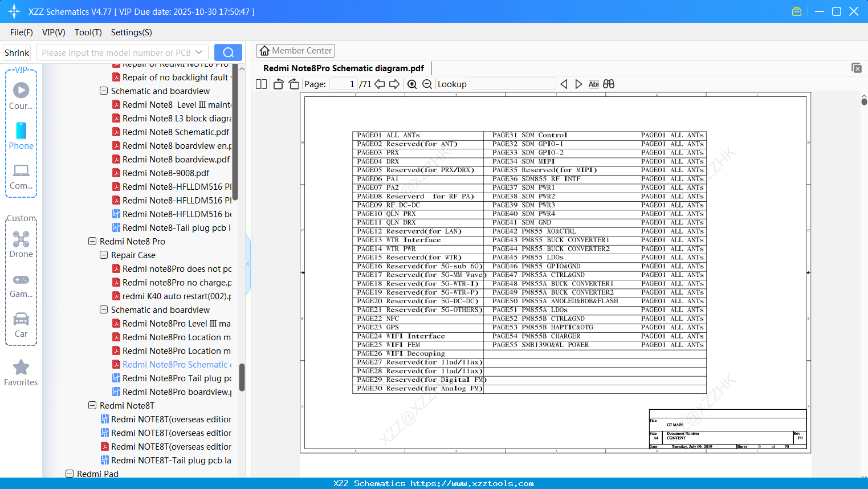Image resolution: width=868 pixels, height=489 pixels.
Task: Toggle the Abi whole-word match option
Action: tap(593, 84)
